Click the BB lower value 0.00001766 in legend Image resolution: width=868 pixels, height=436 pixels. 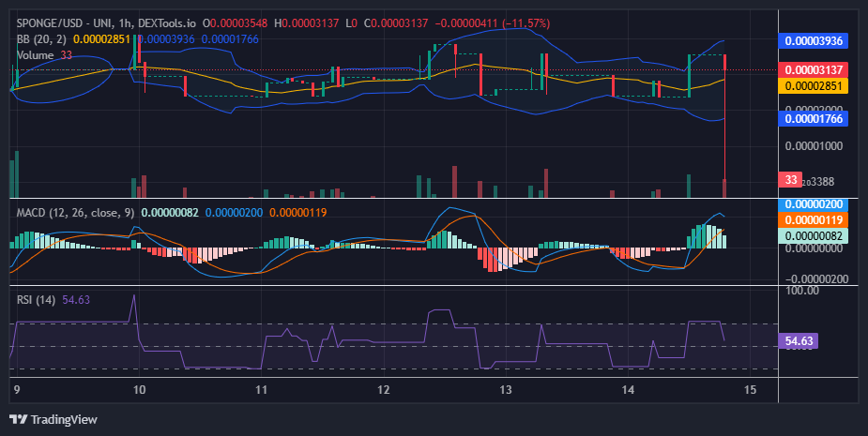[230, 39]
